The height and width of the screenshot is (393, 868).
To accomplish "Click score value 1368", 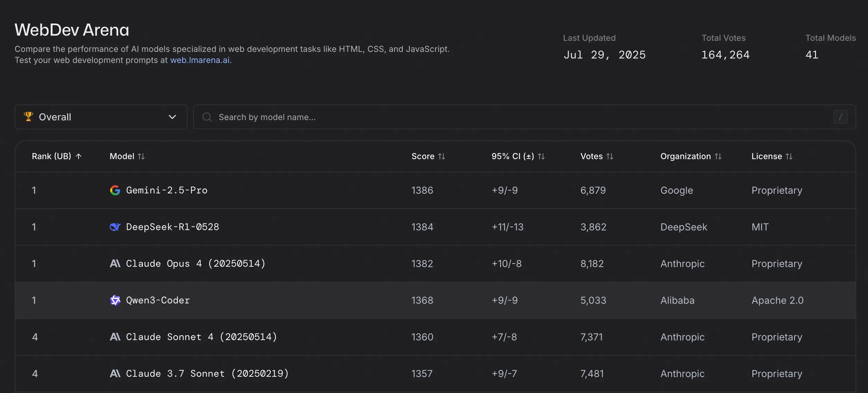I will click(422, 300).
